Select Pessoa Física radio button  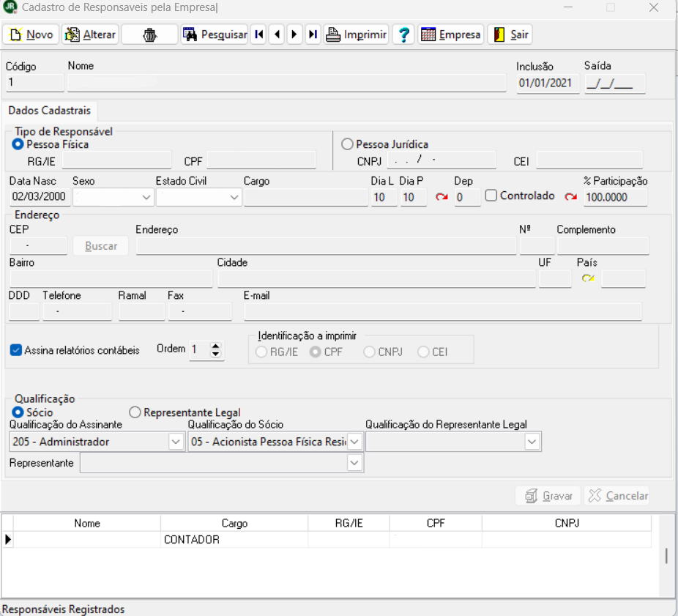coord(18,144)
